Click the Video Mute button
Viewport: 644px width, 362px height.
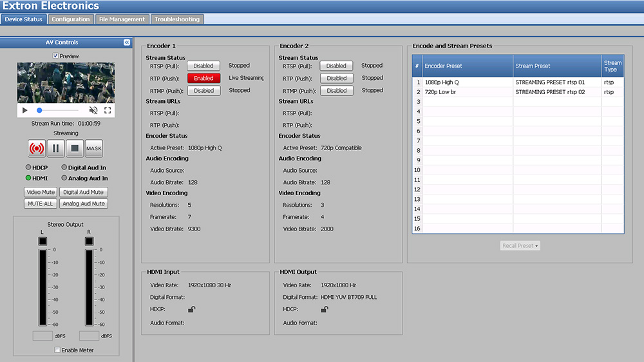(41, 192)
